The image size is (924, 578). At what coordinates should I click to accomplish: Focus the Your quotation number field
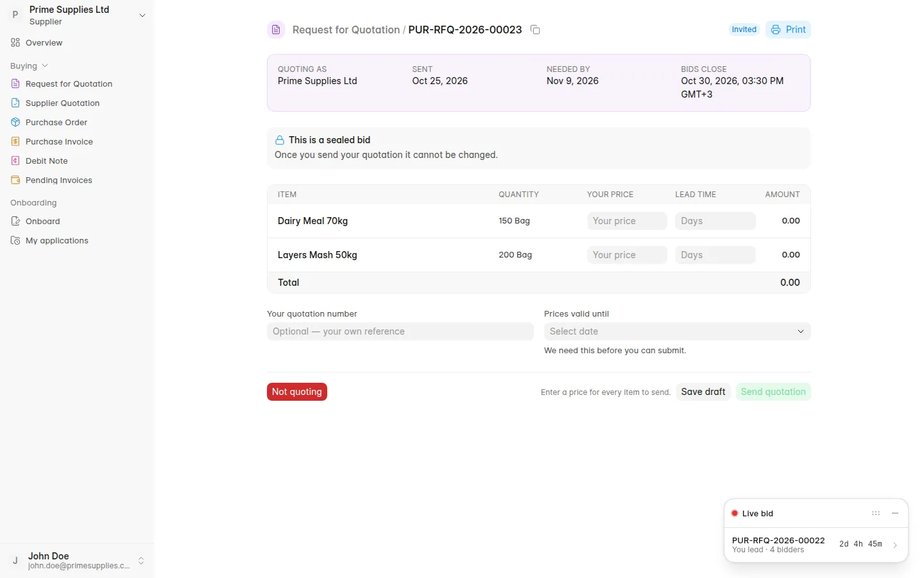400,331
